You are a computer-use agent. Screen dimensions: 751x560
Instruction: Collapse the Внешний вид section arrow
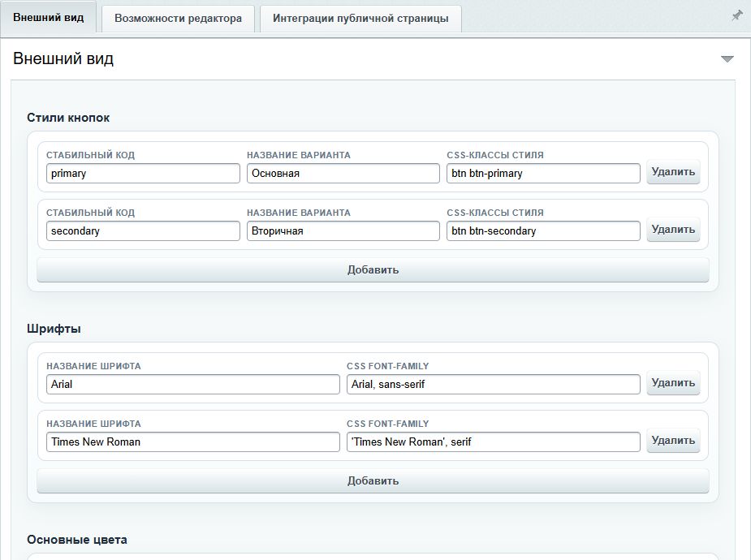[727, 59]
